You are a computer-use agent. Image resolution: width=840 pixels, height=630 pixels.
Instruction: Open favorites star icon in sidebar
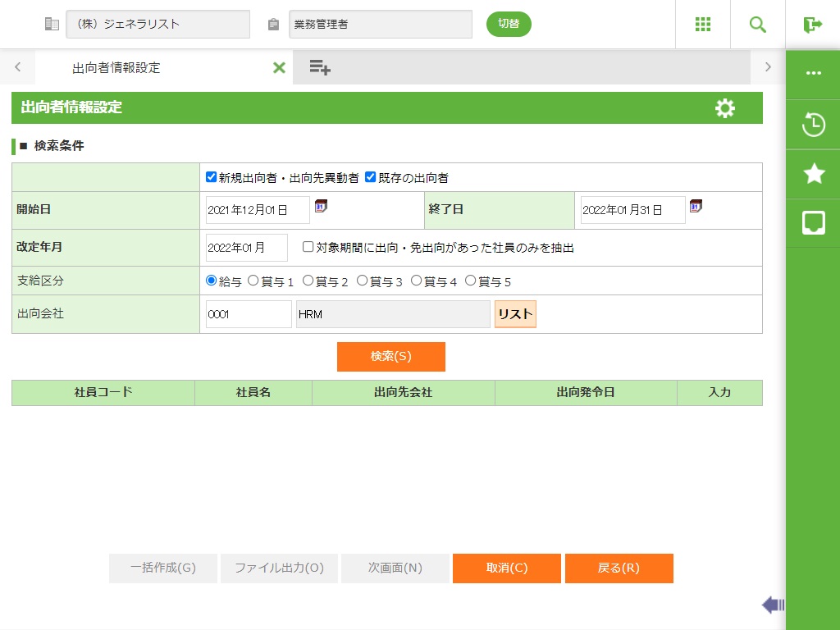[813, 173]
